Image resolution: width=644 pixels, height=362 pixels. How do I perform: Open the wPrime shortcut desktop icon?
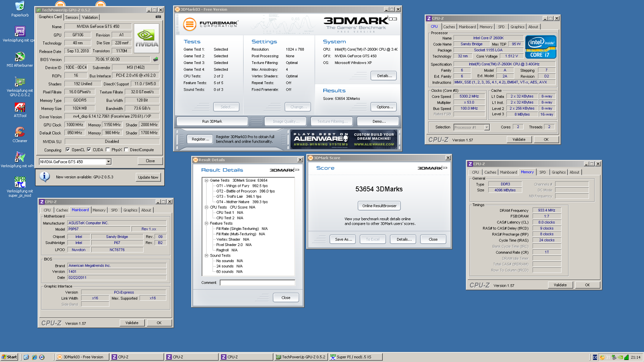20,157
